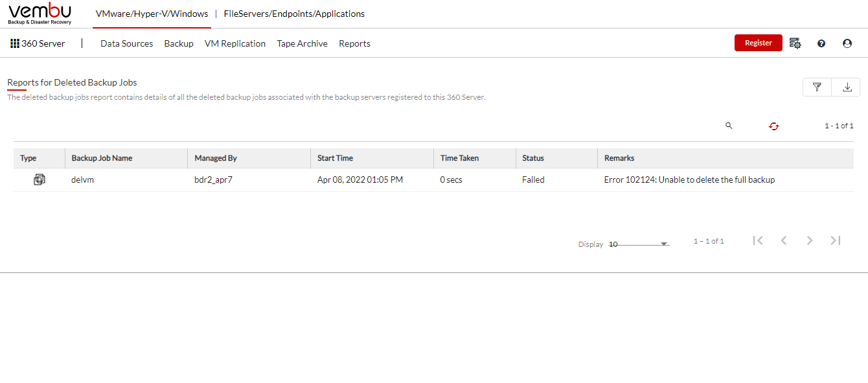Open the 360 Server grid menu icon

[15, 43]
